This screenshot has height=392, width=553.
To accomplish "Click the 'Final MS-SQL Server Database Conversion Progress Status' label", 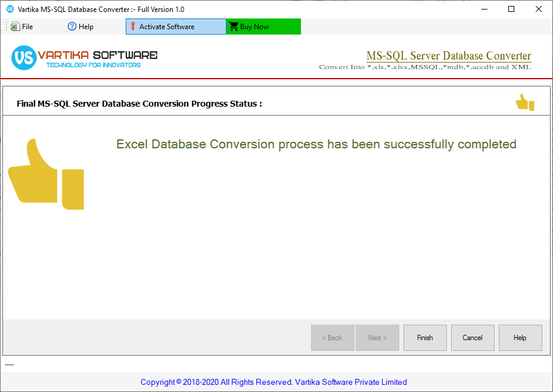I will [139, 104].
